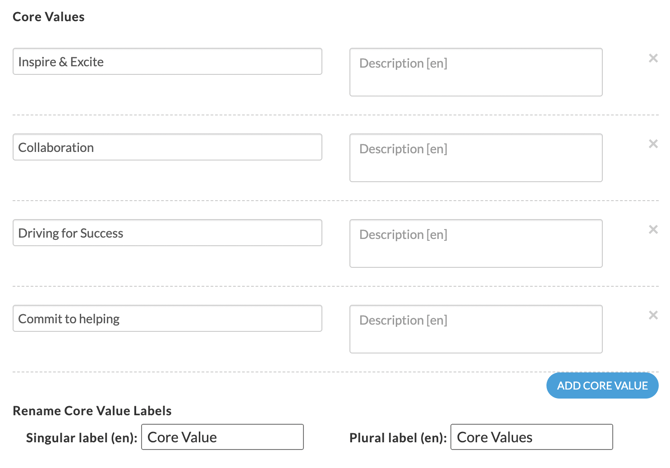This screenshot has width=670, height=468.
Task: Open the Commit to helping description box
Action: point(476,329)
